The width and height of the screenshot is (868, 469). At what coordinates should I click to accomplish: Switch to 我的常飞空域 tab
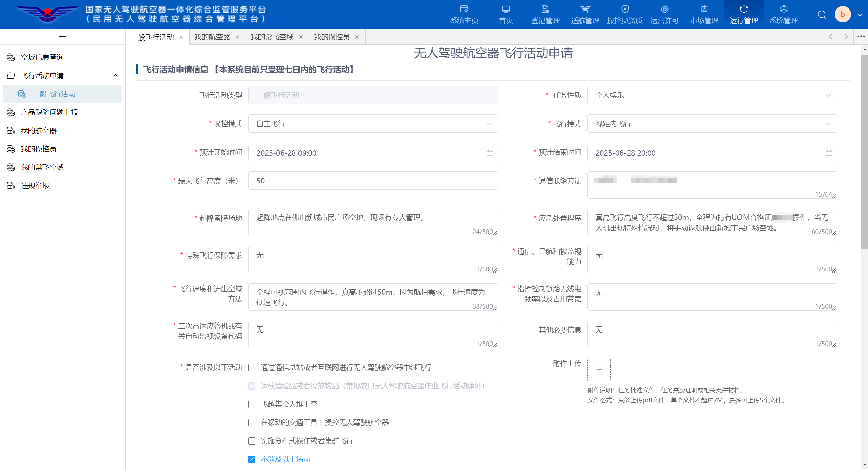tap(272, 37)
